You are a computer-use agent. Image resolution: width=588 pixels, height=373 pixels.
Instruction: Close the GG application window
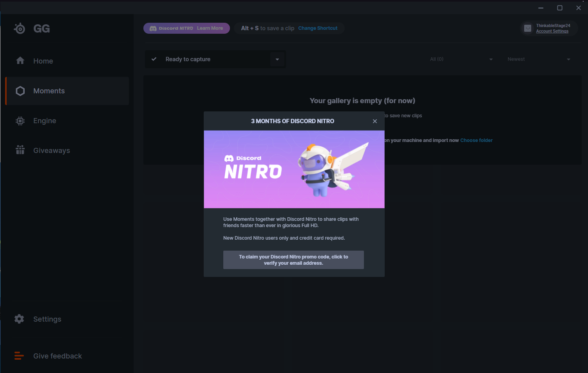pyautogui.click(x=579, y=8)
